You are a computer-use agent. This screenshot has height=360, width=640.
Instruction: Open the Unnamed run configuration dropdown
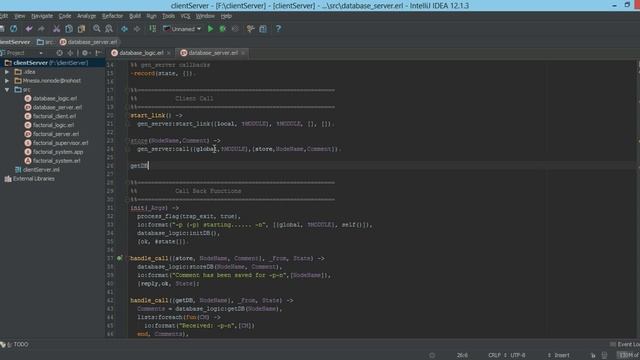click(182, 29)
